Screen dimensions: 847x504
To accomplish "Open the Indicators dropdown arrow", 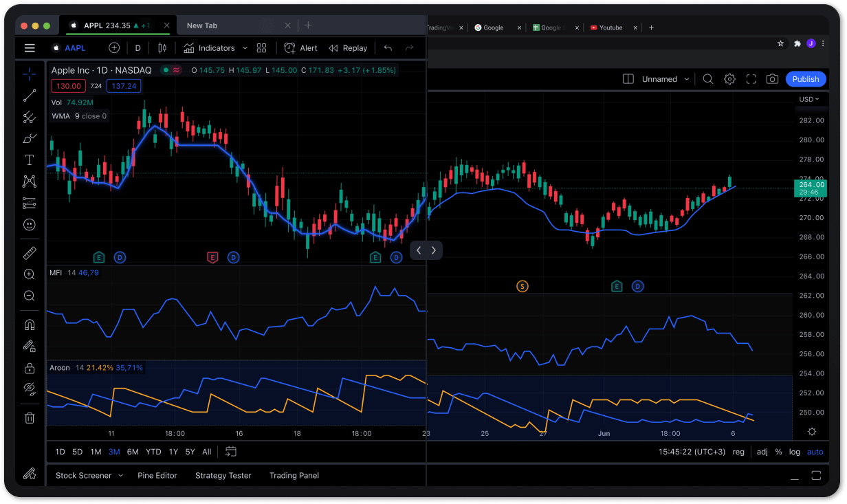I will (x=245, y=47).
